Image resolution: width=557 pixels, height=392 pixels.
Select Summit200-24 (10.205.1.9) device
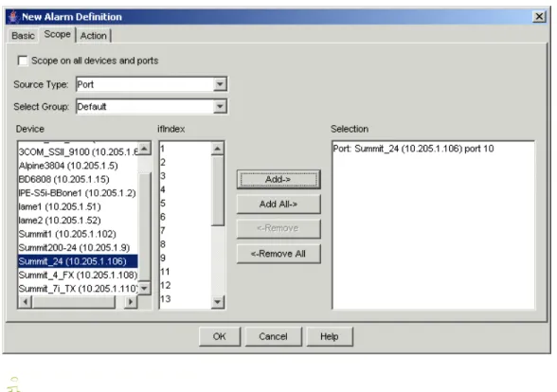click(78, 248)
